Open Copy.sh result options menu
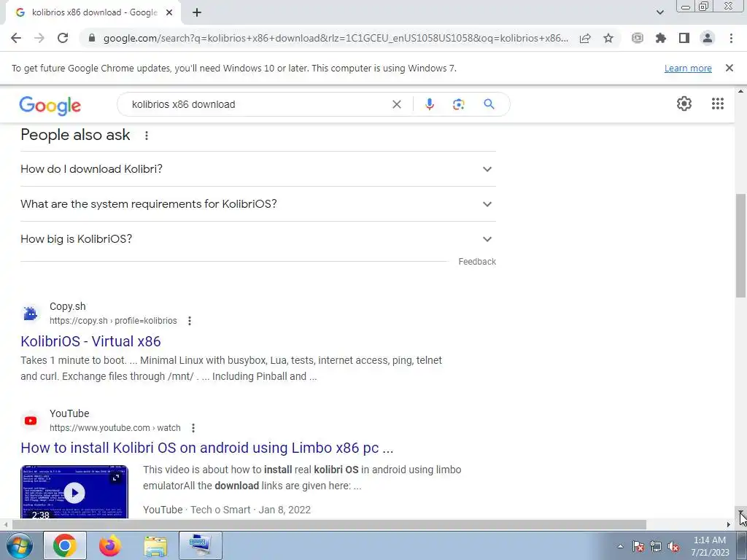747x560 pixels. click(190, 321)
